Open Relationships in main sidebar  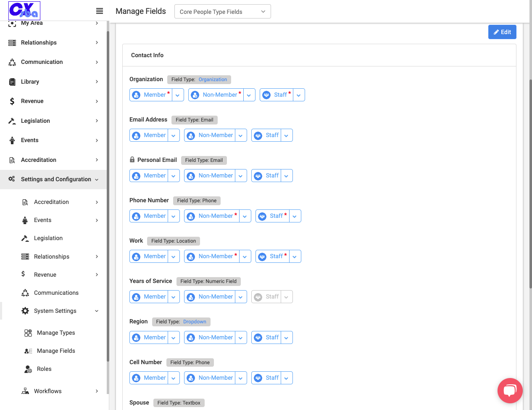[53, 42]
